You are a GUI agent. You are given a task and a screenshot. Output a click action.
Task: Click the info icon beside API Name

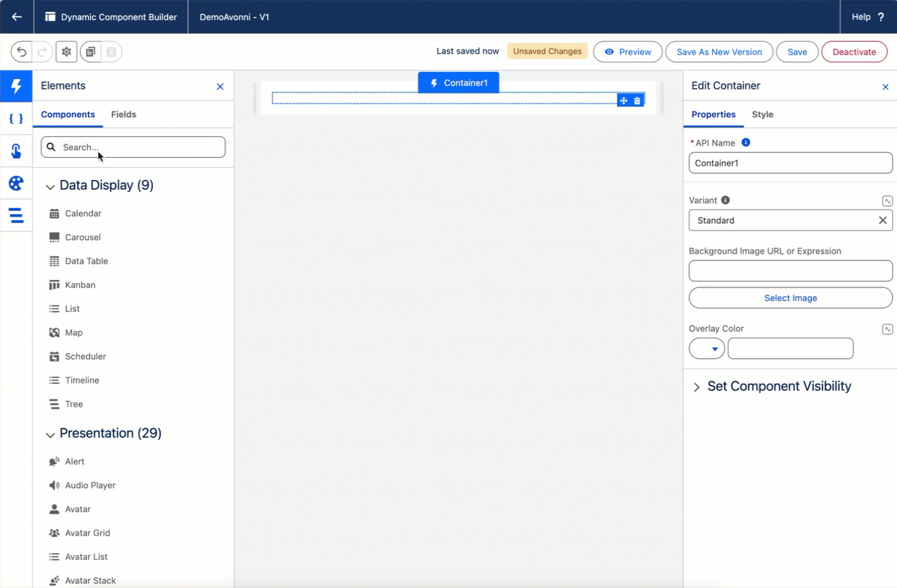(745, 142)
